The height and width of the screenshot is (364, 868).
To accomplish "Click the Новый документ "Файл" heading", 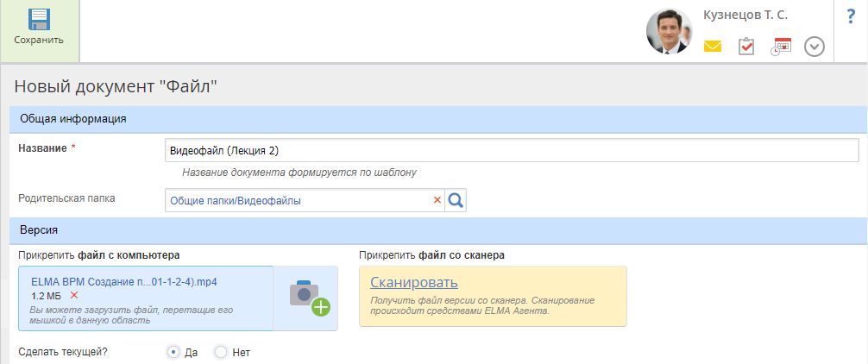I will pos(116,86).
